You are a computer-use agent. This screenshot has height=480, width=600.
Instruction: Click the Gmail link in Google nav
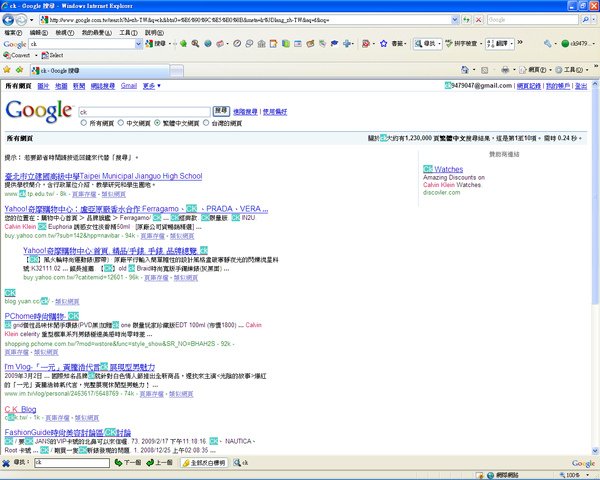[129, 86]
